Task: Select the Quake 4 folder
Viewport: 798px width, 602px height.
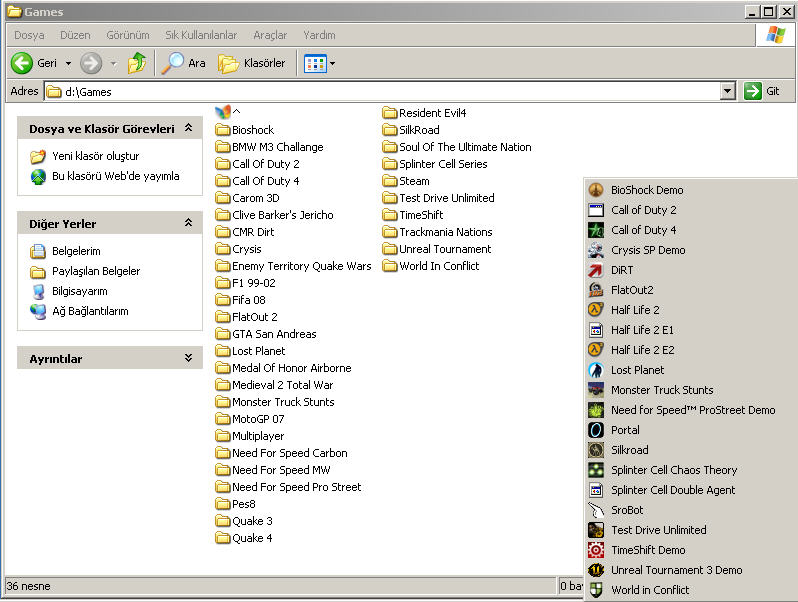Action: click(x=244, y=538)
